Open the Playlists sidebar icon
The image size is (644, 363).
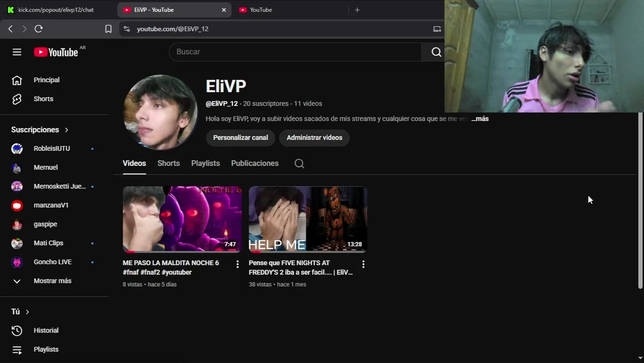tap(17, 349)
